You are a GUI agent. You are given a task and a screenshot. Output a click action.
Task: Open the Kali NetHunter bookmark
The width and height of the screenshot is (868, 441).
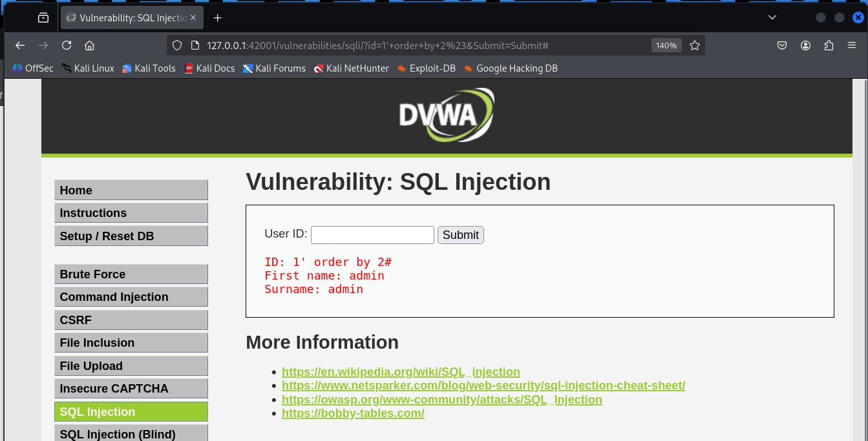click(352, 68)
